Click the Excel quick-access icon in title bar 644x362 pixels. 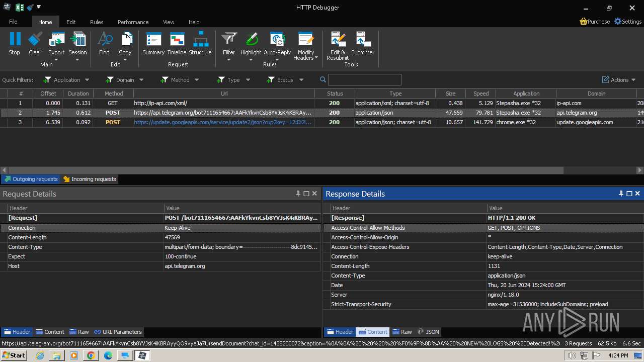pos(20,7)
